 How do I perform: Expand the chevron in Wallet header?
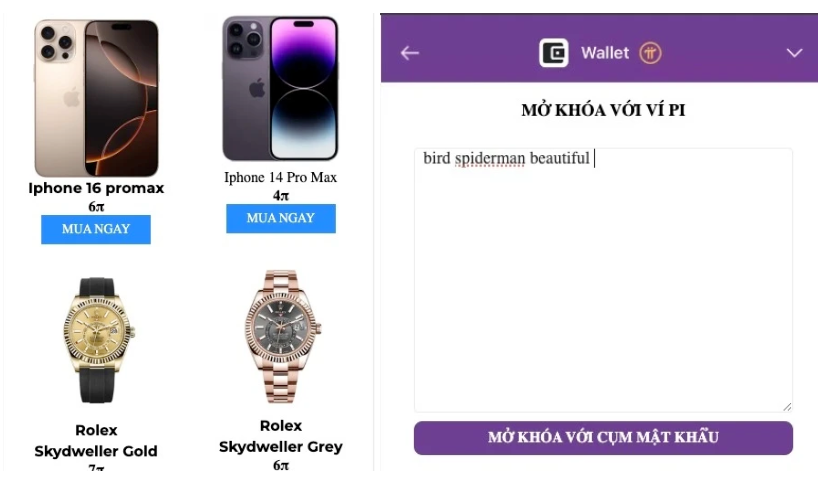coord(794,53)
